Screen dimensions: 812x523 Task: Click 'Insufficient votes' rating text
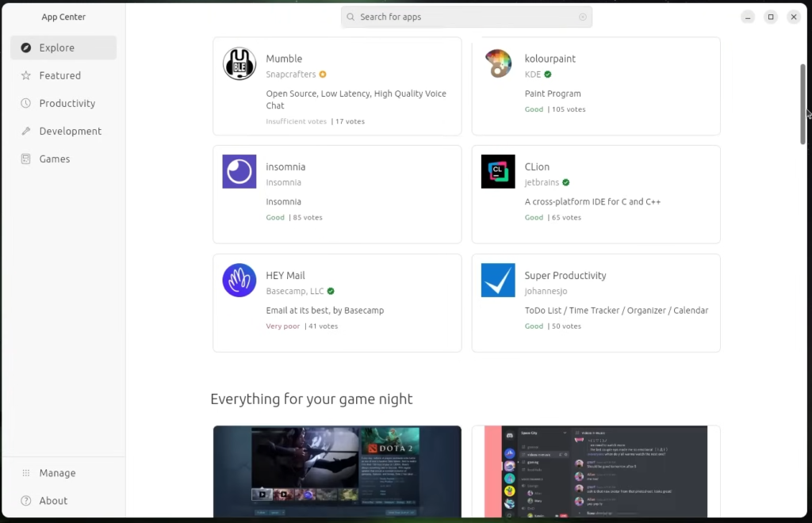297,121
